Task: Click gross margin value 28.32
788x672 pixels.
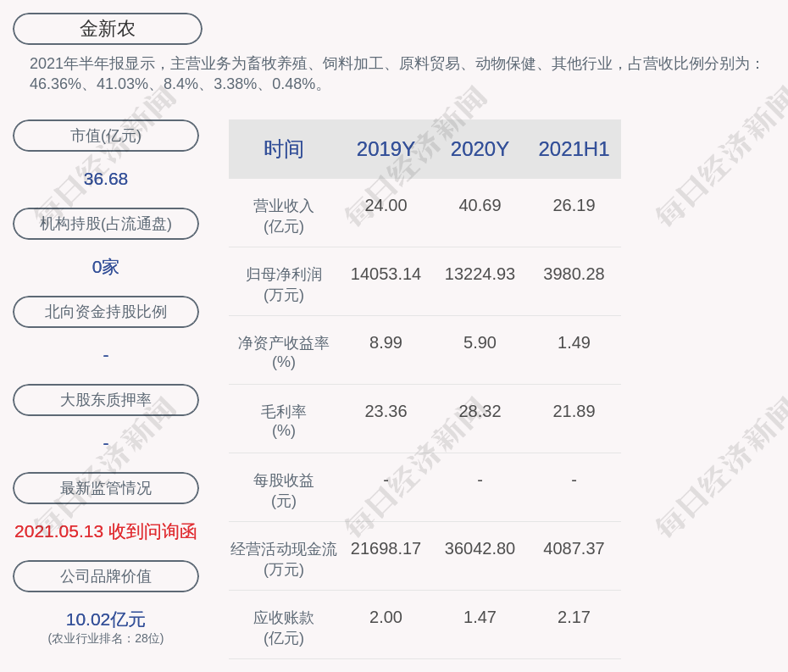Action: click(480, 411)
